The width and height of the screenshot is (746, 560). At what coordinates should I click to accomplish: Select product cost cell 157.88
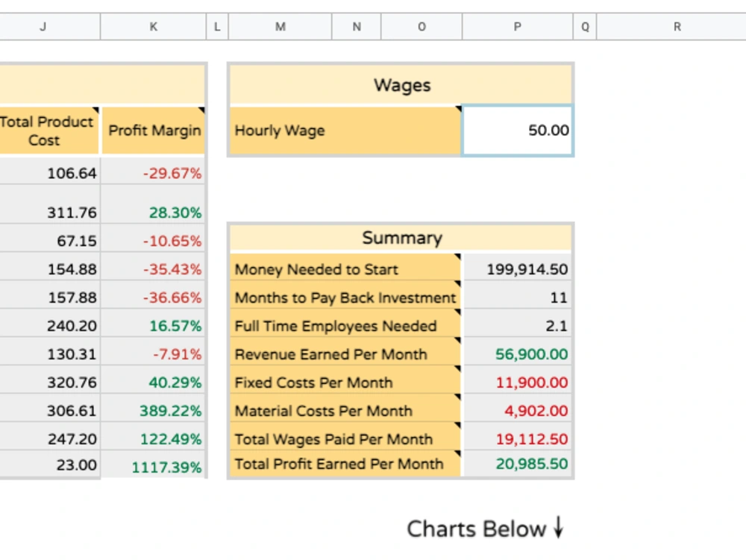[x=49, y=295]
